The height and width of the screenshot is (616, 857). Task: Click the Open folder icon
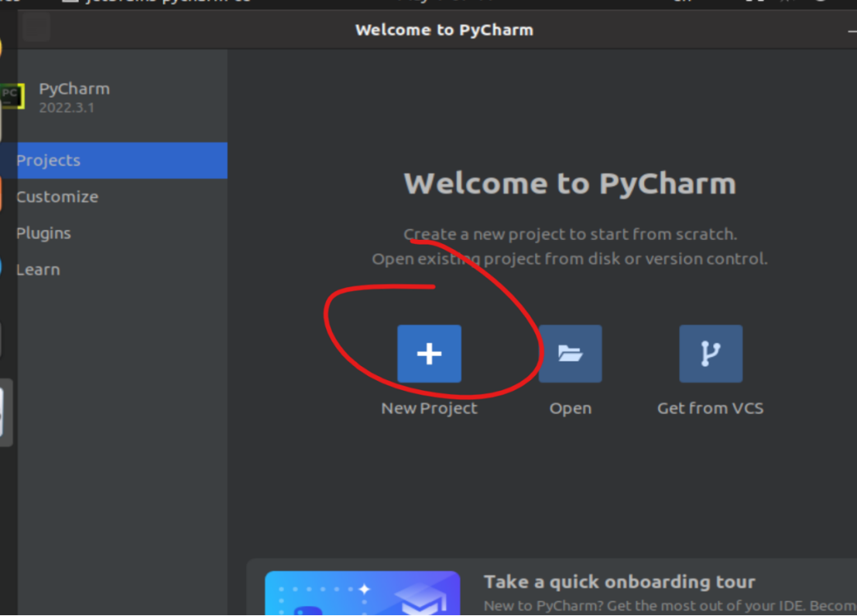click(570, 354)
